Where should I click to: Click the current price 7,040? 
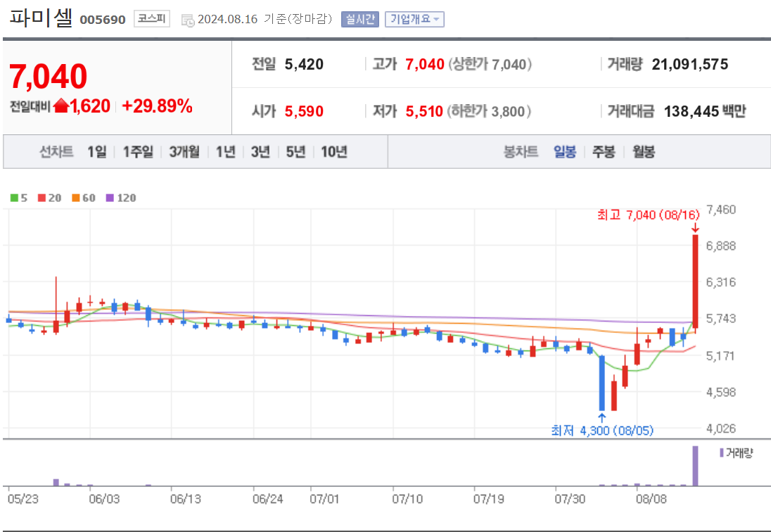click(48, 76)
